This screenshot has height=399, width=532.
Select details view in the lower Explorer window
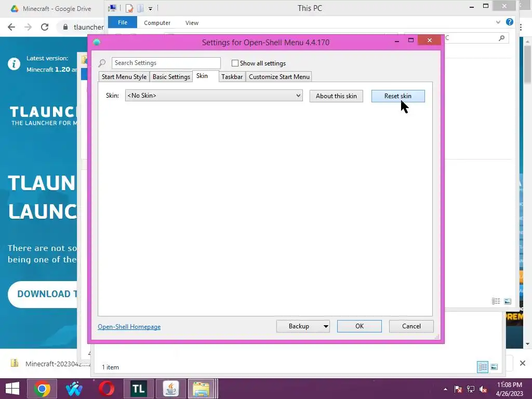tap(483, 367)
